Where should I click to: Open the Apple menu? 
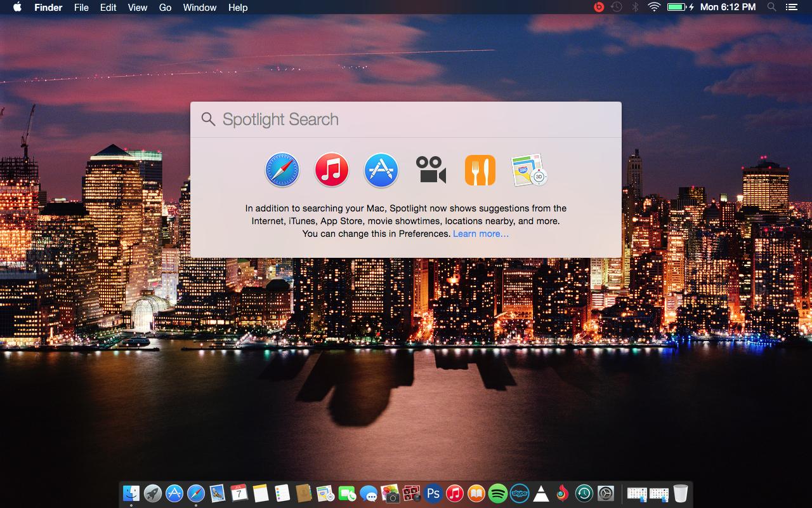tap(17, 7)
